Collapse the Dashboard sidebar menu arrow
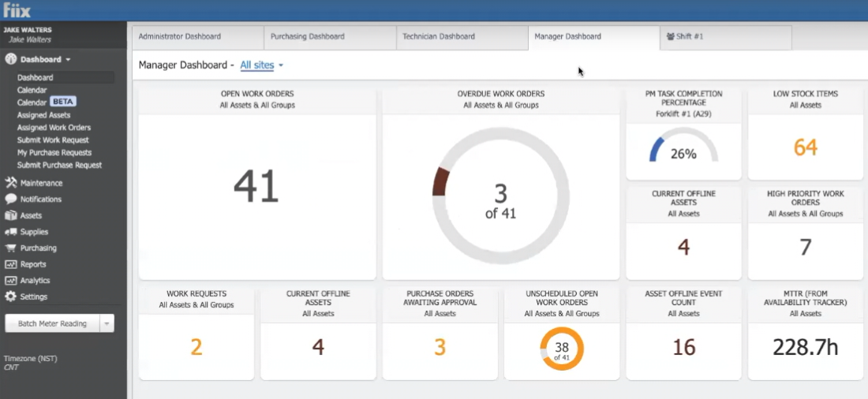This screenshot has width=868, height=399. (68, 60)
